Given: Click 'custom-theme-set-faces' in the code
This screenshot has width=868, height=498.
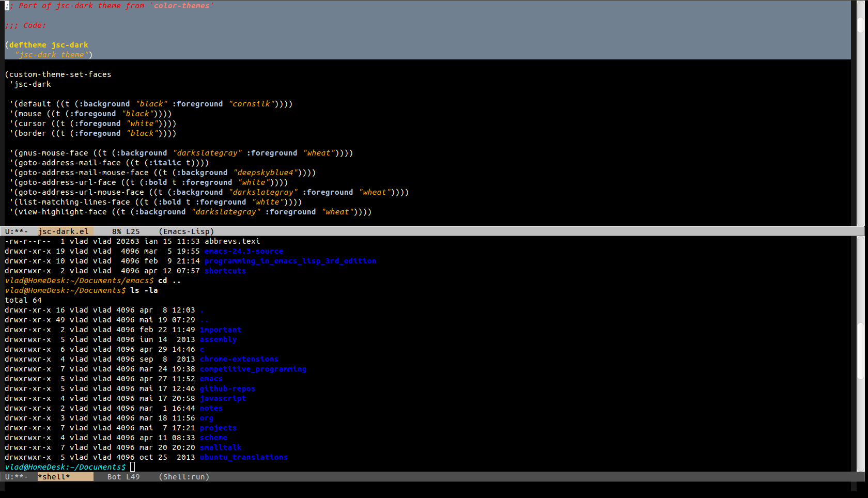Looking at the screenshot, I should (60, 74).
